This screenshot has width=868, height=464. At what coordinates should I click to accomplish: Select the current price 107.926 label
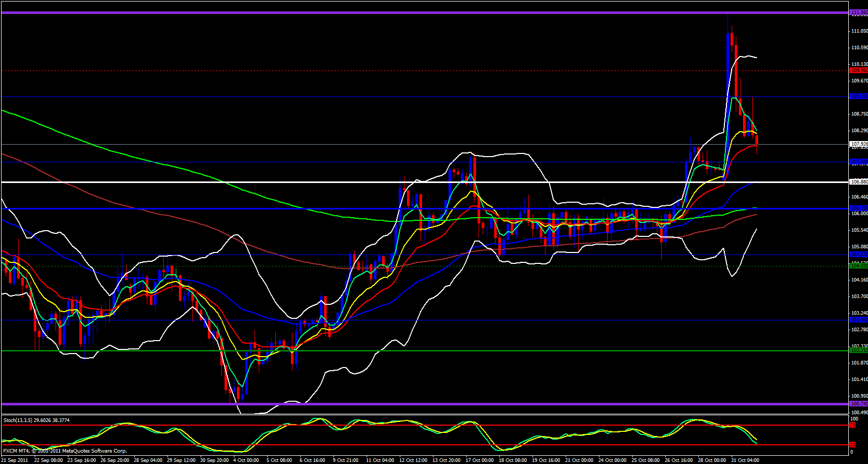click(x=858, y=144)
